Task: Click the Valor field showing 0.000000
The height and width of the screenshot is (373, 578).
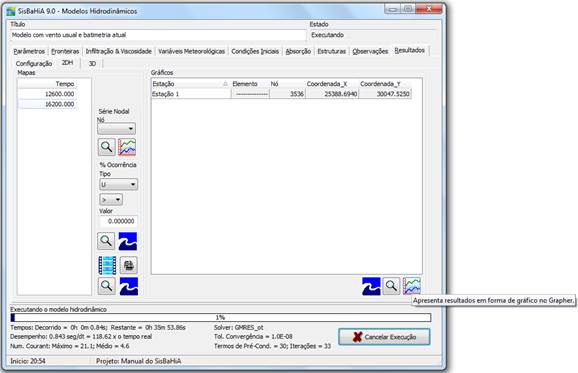Action: tap(118, 221)
